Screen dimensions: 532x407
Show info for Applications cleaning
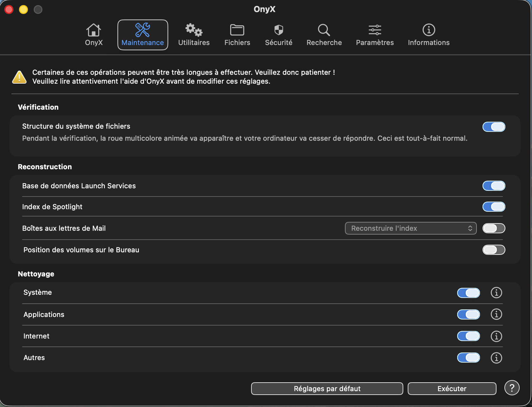click(x=496, y=314)
